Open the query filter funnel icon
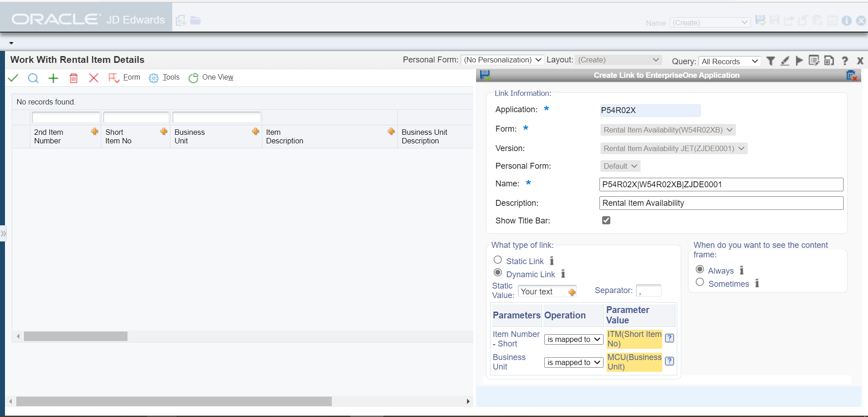The width and height of the screenshot is (868, 417). point(771,61)
